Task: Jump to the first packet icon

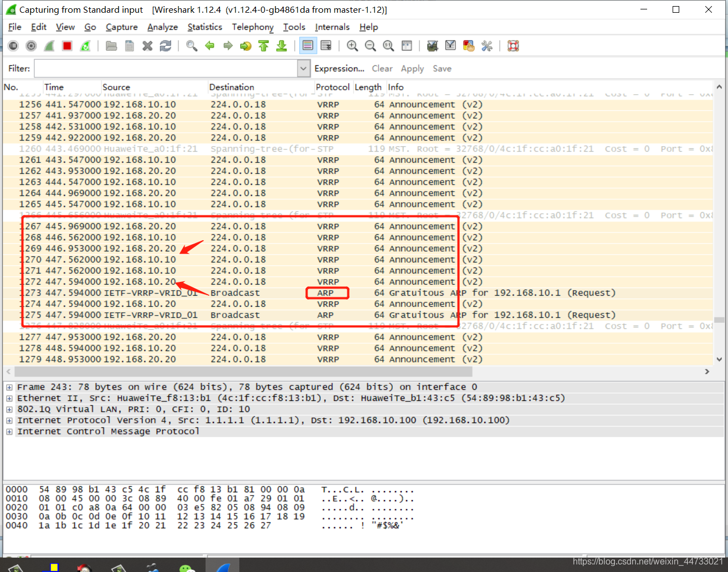Action: tap(264, 46)
